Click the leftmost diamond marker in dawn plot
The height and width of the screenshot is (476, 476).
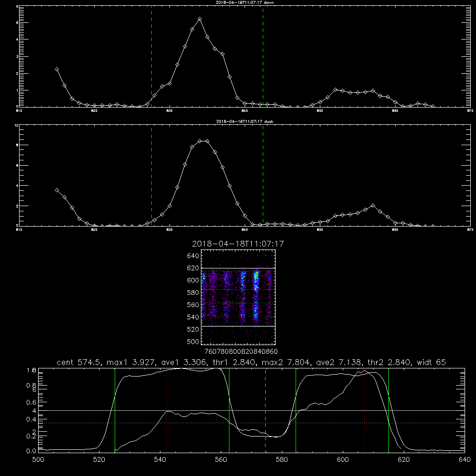pyautogui.click(x=57, y=69)
